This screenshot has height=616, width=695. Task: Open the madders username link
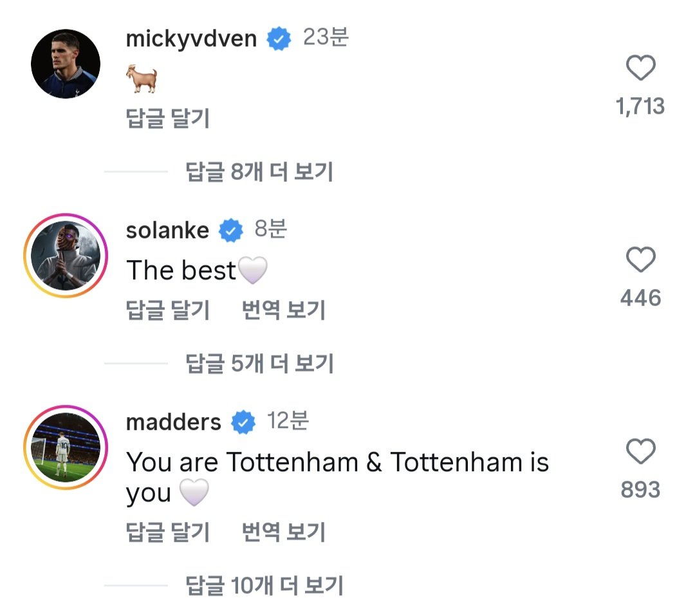[x=173, y=422]
